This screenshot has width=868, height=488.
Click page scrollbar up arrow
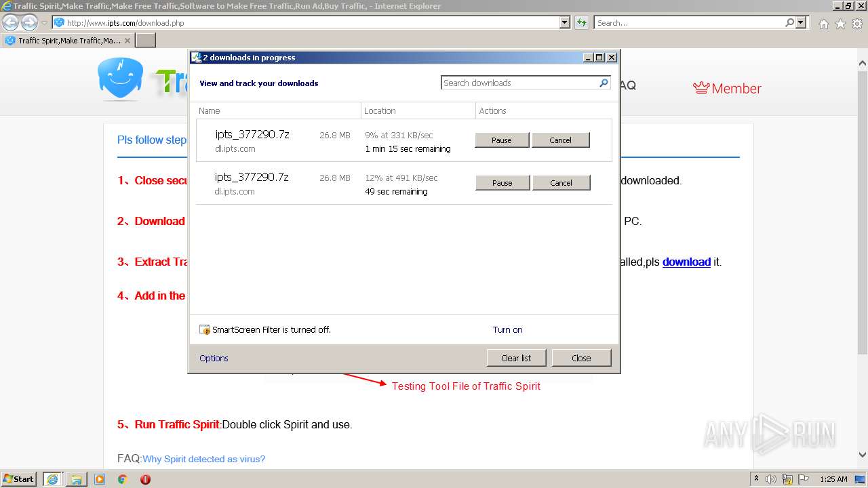pyautogui.click(x=863, y=64)
